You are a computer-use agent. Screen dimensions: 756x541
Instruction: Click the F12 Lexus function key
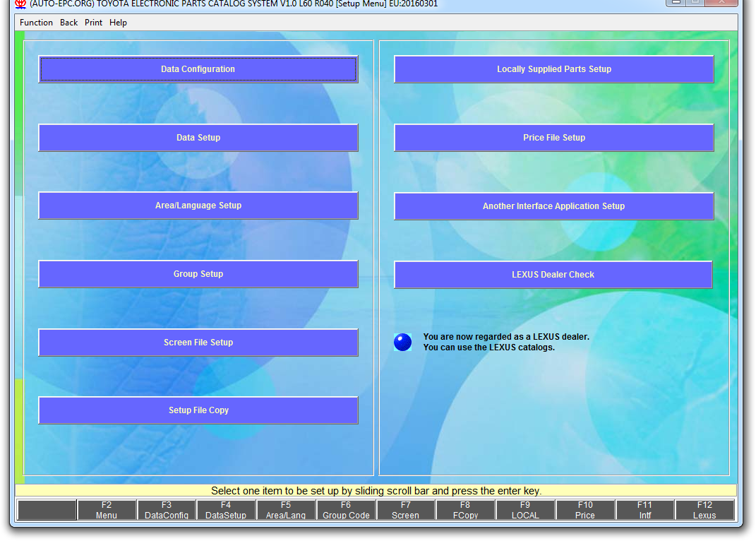(x=704, y=510)
